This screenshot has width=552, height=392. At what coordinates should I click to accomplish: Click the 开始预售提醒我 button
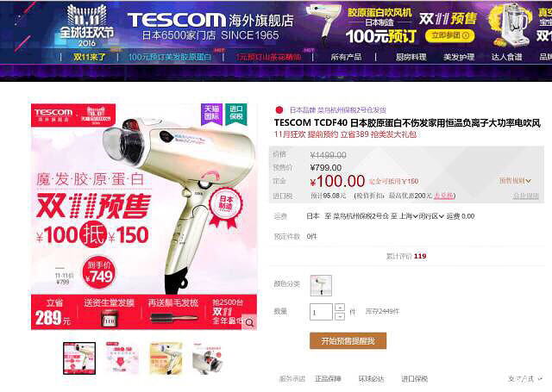pos(348,340)
